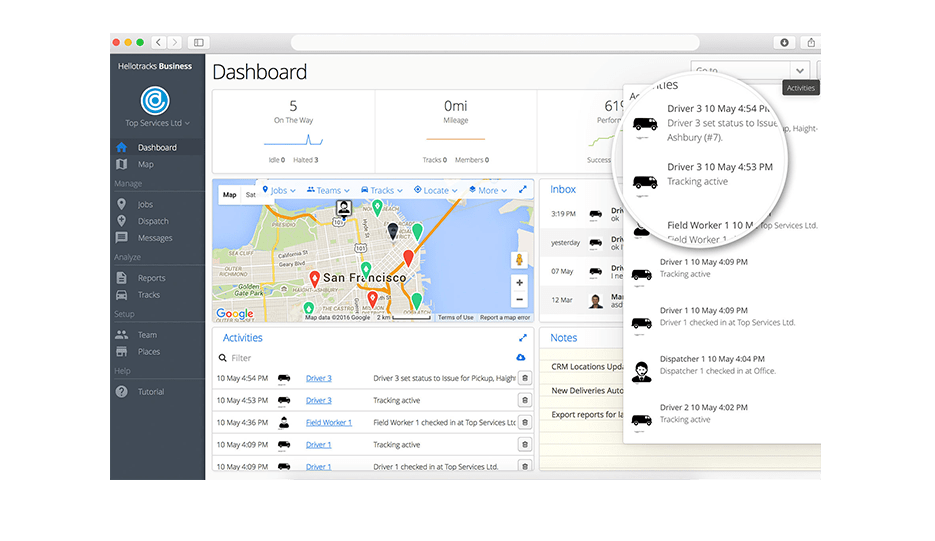Switch map to Satellite view
The height and width of the screenshot is (541, 935).
250,195
